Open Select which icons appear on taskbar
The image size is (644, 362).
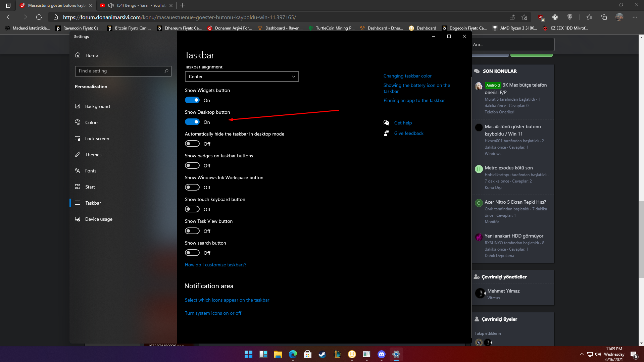coord(227,300)
